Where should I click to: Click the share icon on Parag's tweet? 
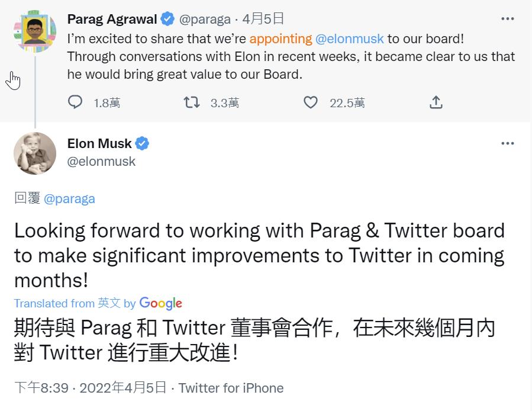pyautogui.click(x=436, y=102)
